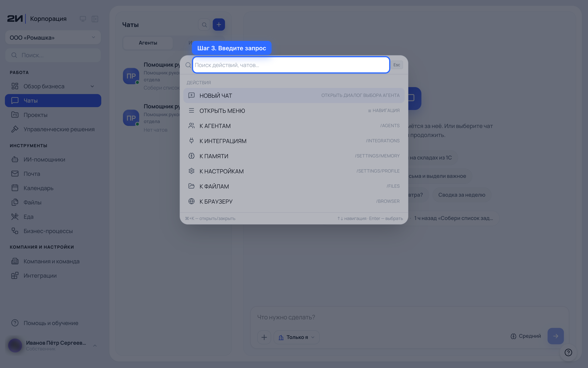Open «Интеграции» in the sidebar

pos(53,276)
